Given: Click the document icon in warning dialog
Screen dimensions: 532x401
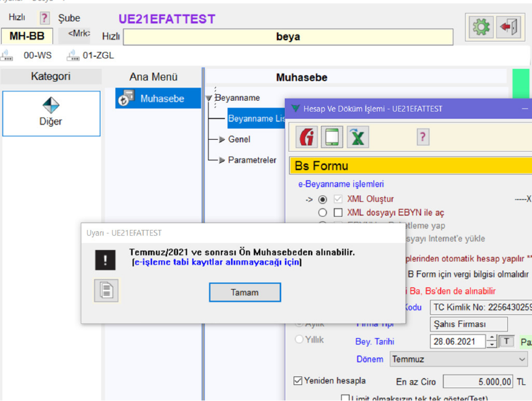Looking at the screenshot, I should pyautogui.click(x=106, y=290).
